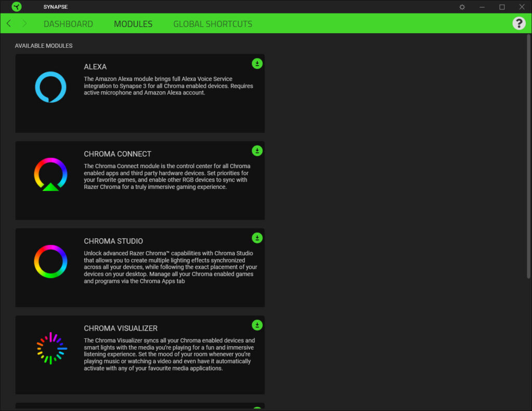The height and width of the screenshot is (411, 532).
Task: Click the Alexa ring logo
Action: pyautogui.click(x=50, y=87)
